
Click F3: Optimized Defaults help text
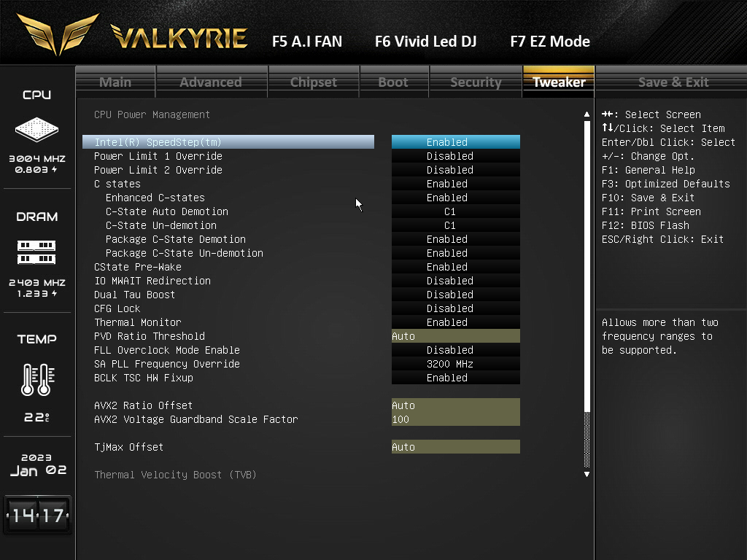tap(665, 183)
